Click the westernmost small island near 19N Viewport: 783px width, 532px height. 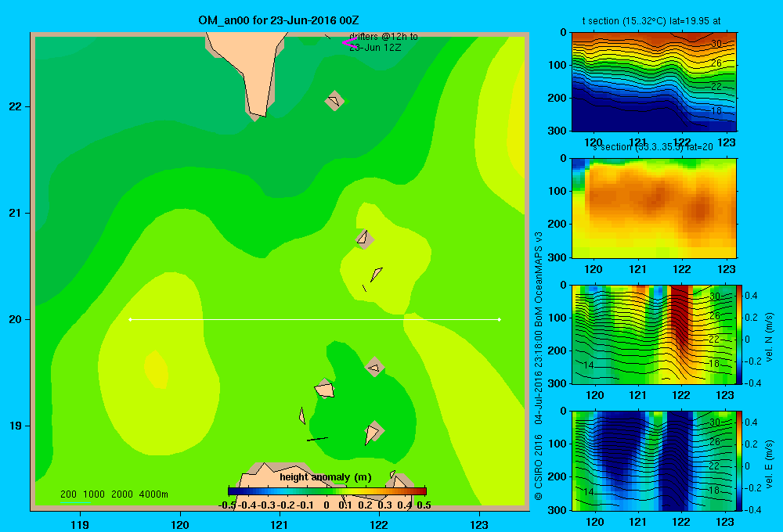[x=302, y=415]
